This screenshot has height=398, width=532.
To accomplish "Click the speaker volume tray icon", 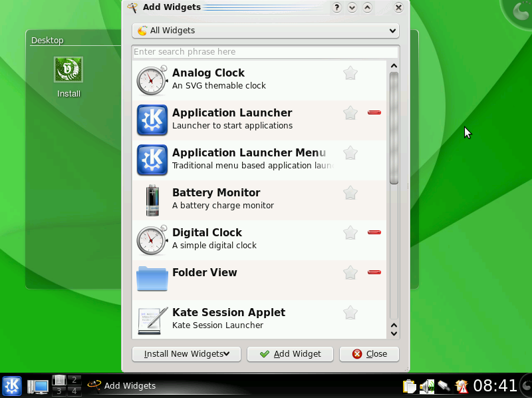I will coord(427,386).
